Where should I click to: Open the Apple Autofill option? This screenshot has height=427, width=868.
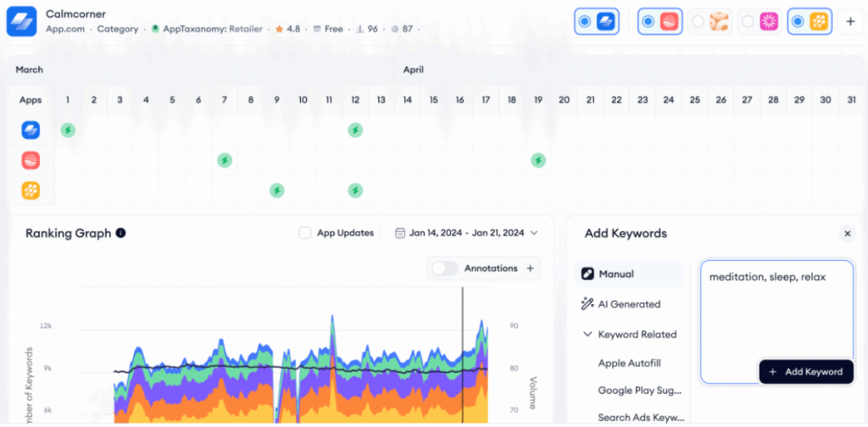(629, 363)
